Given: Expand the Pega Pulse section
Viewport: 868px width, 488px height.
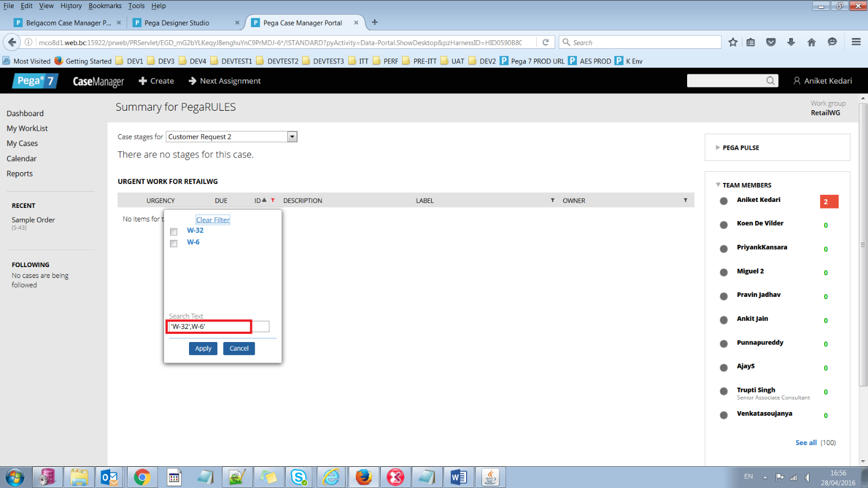Looking at the screenshot, I should click(x=718, y=148).
